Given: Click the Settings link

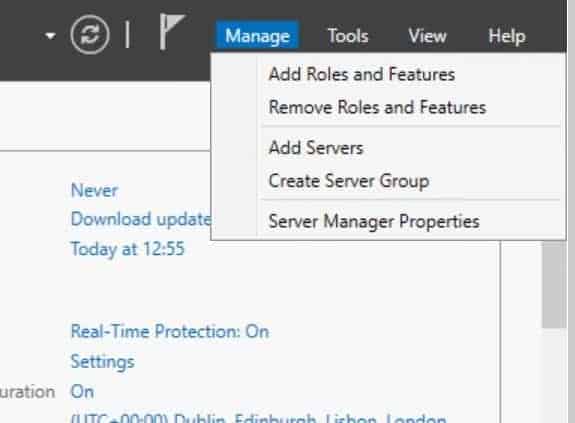Looking at the screenshot, I should point(103,362).
